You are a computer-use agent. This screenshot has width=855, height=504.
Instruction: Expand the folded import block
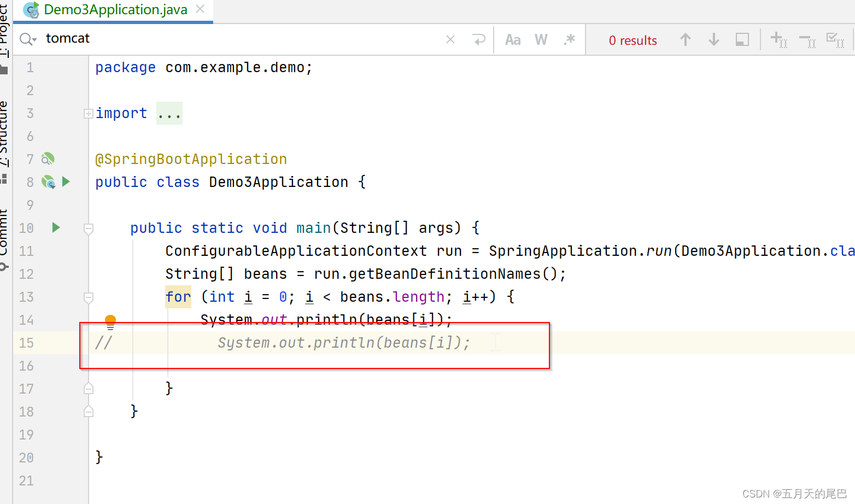(x=89, y=114)
